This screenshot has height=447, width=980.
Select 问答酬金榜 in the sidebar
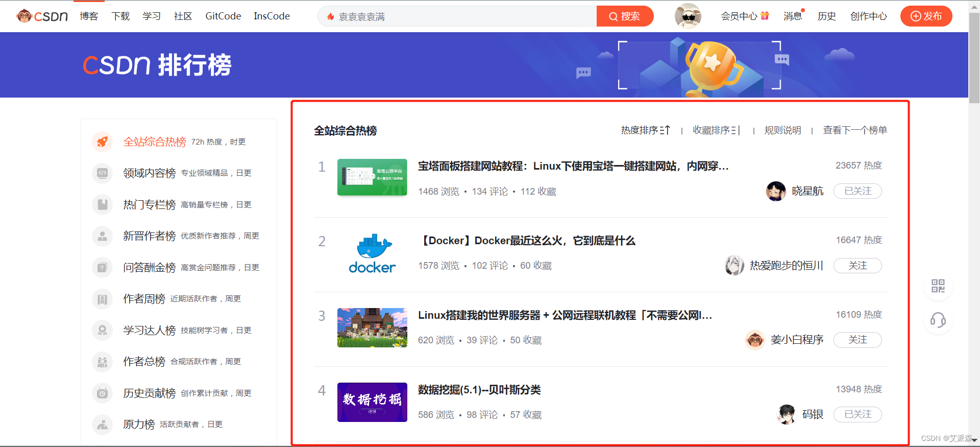(x=149, y=268)
